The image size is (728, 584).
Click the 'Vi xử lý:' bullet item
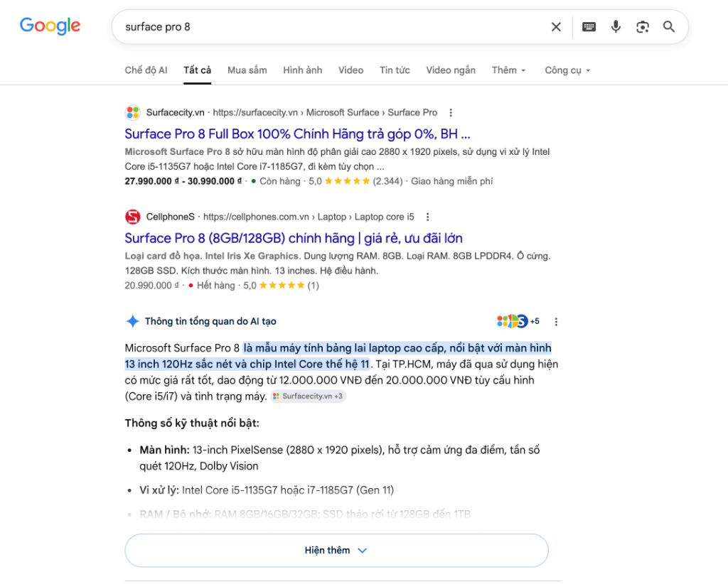(267, 490)
